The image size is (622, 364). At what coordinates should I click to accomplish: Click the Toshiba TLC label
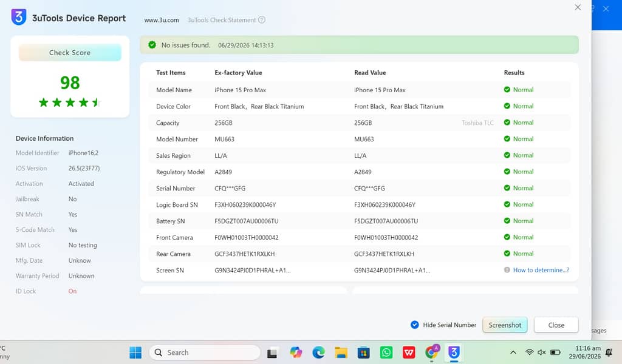[477, 123]
